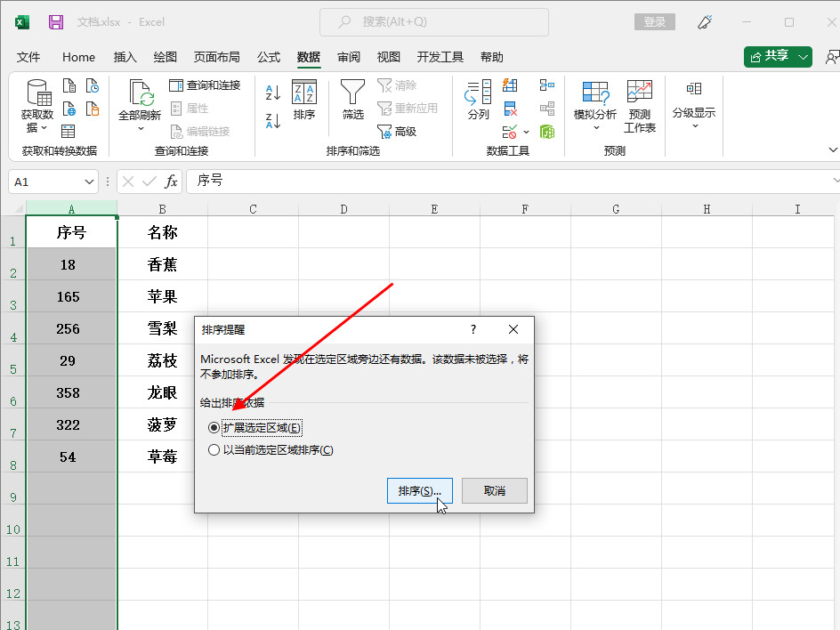840x630 pixels.
Task: Click the pen icon in the title bar
Action: coord(705,22)
